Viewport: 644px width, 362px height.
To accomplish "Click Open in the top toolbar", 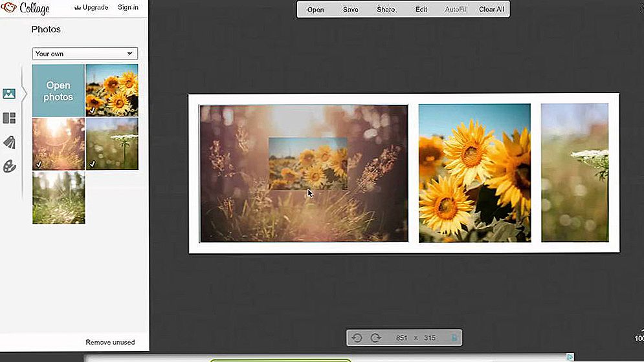I will pos(315,10).
